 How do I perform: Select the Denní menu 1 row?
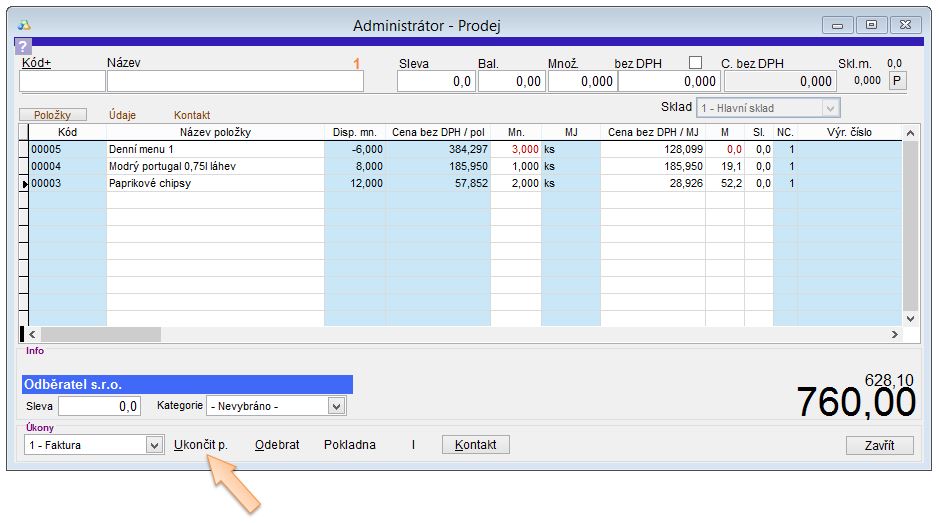(x=214, y=149)
